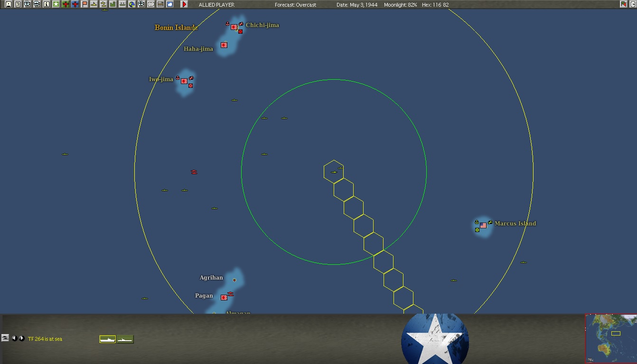Go to previous task force with left arrow
The width and height of the screenshot is (637, 364).
coord(14,338)
